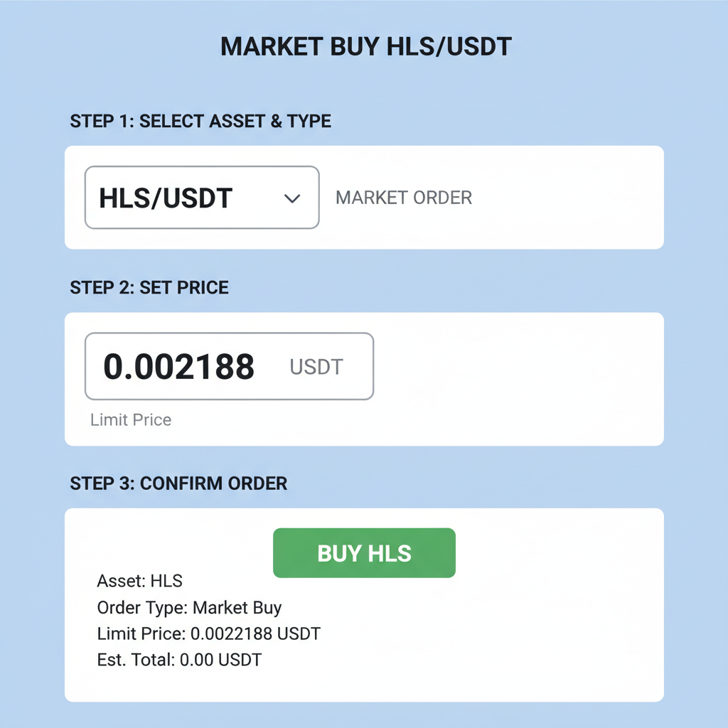Viewport: 728px width, 728px height.
Task: Click the USDT unit label inside price box
Action: 315,367
